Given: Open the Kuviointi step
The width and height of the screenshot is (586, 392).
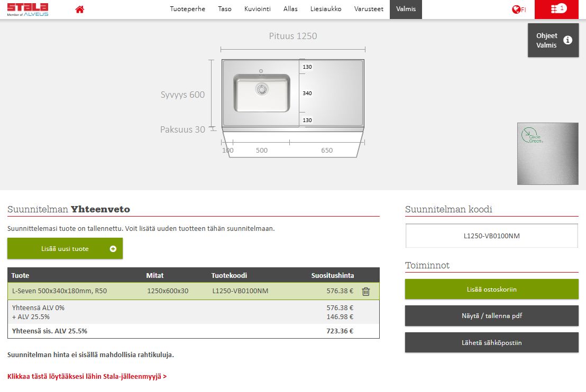Looking at the screenshot, I should tap(258, 9).
